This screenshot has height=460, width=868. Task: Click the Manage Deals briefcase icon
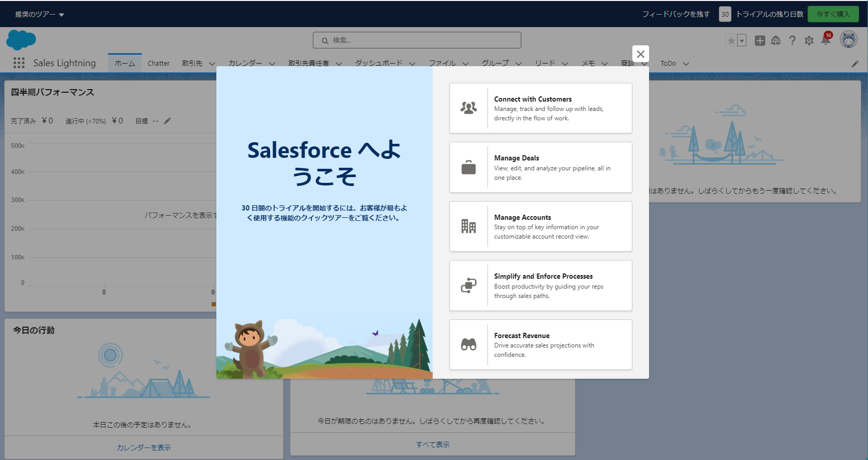tap(469, 167)
